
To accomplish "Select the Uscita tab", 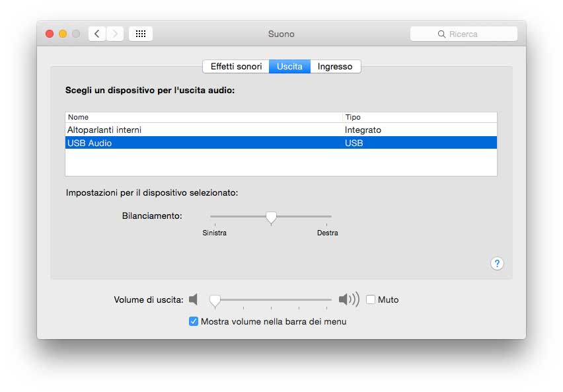I will [289, 67].
